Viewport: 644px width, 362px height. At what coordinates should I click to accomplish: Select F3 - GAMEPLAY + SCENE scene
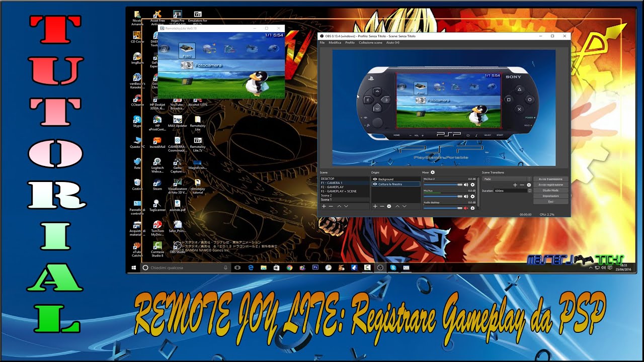point(345,191)
